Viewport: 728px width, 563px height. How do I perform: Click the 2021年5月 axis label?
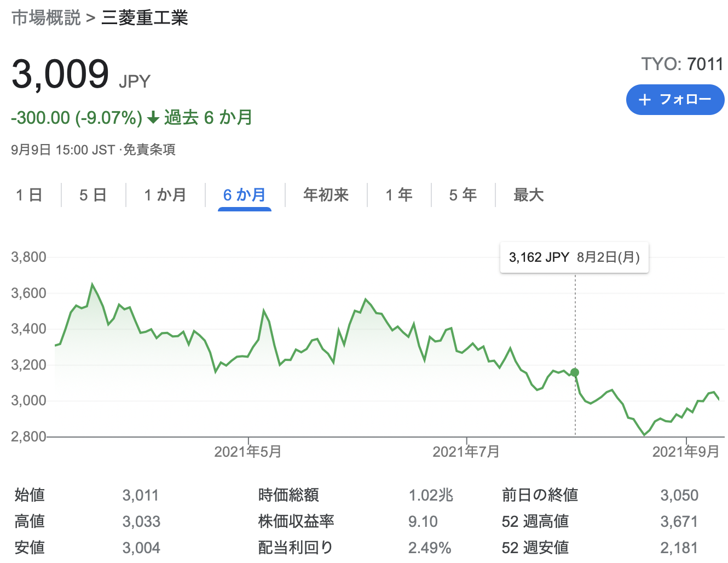(248, 452)
